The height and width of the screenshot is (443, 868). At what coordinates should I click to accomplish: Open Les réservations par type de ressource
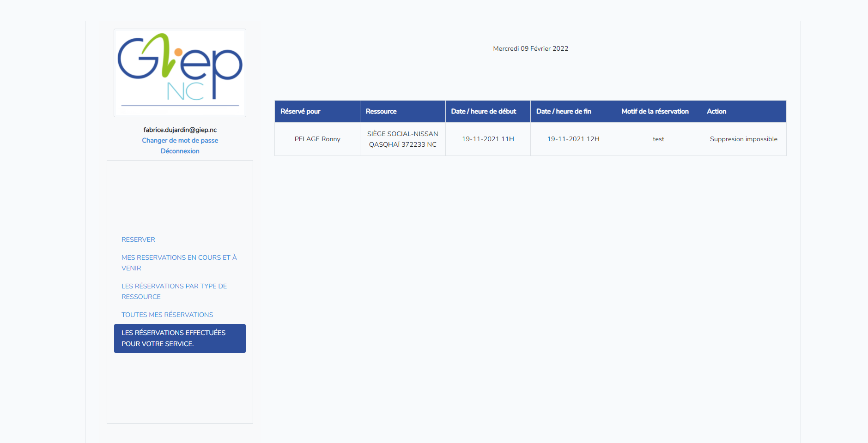pyautogui.click(x=180, y=291)
